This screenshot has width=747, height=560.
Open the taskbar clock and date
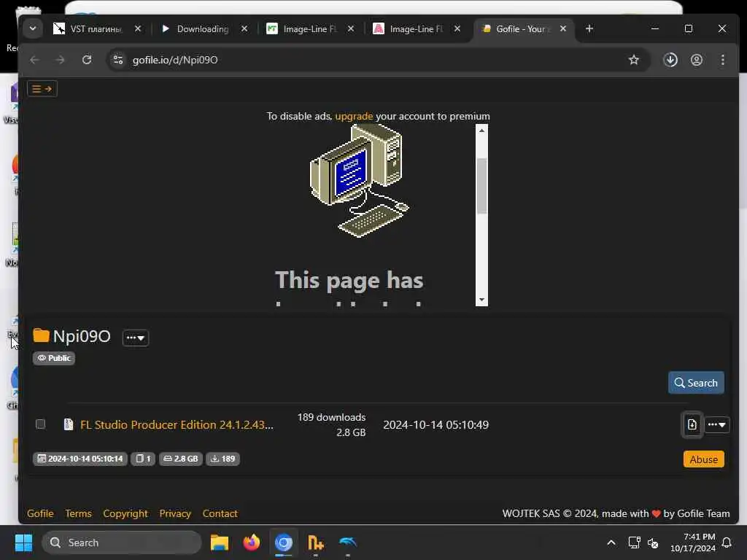[x=693, y=542]
